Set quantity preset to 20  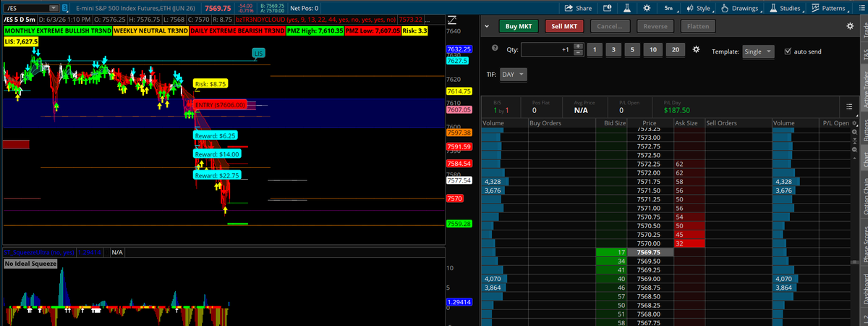[x=676, y=50]
